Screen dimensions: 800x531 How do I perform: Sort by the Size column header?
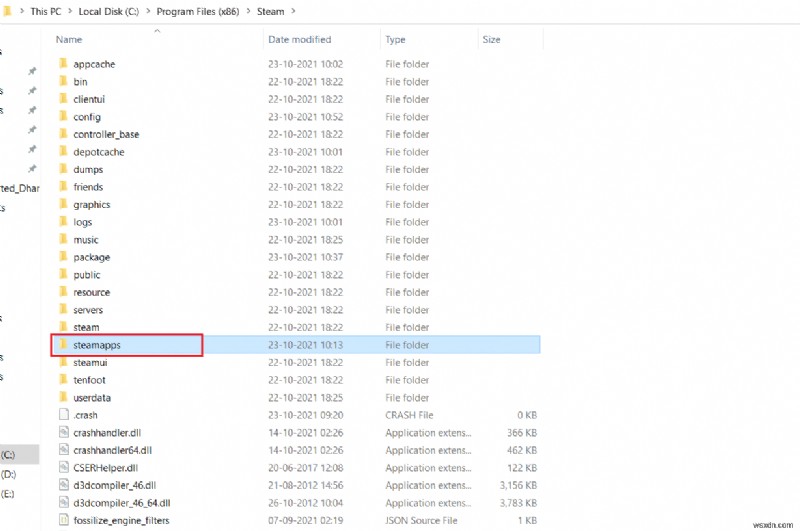click(491, 39)
